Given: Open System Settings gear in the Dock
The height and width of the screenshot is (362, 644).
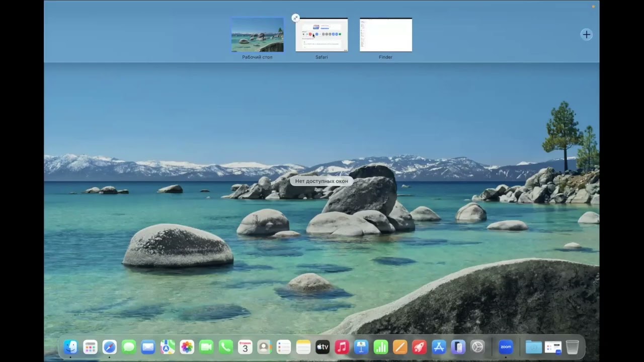Looking at the screenshot, I should pos(477,347).
